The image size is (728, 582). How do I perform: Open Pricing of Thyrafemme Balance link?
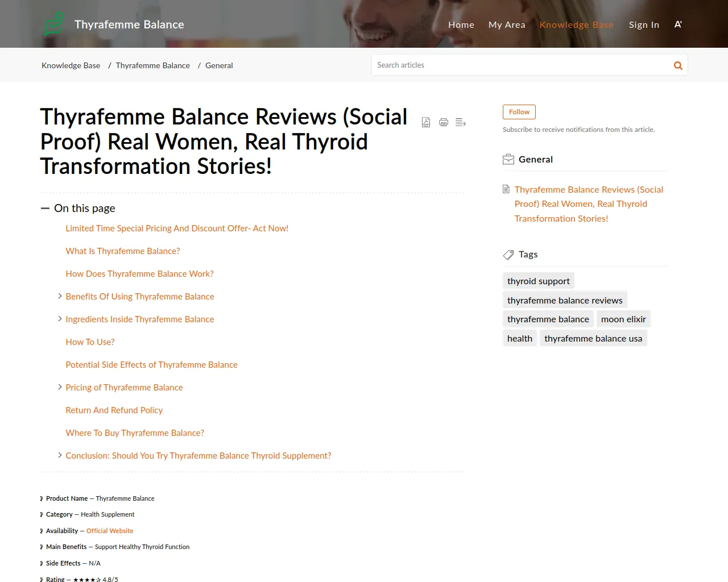click(x=124, y=387)
